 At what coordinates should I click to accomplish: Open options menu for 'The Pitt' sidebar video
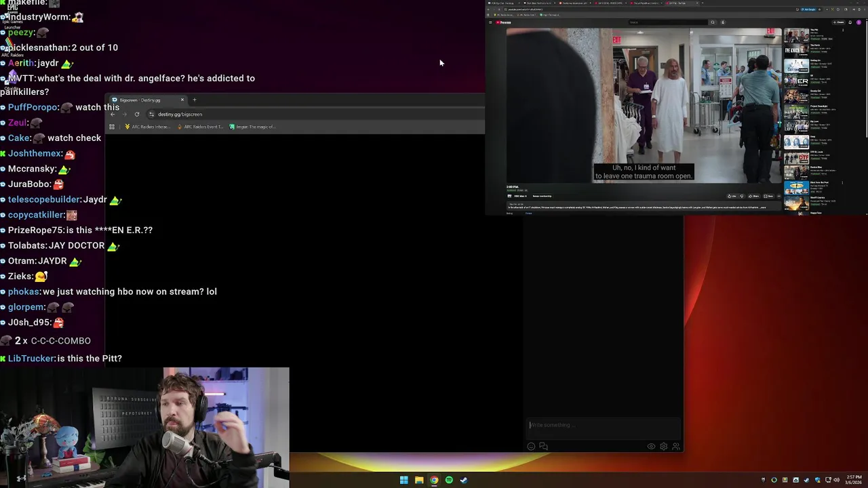[843, 30]
